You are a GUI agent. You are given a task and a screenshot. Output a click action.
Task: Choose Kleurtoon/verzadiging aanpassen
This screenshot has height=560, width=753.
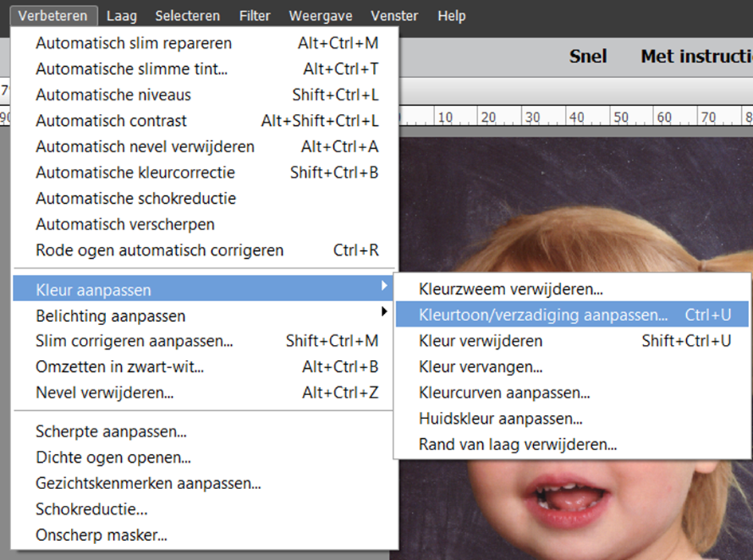[543, 315]
